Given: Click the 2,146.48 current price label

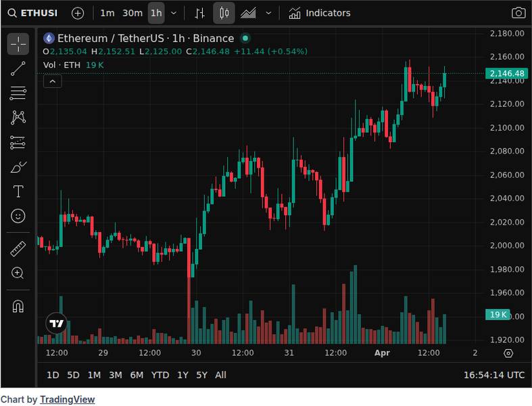Looking at the screenshot, I should coord(507,73).
